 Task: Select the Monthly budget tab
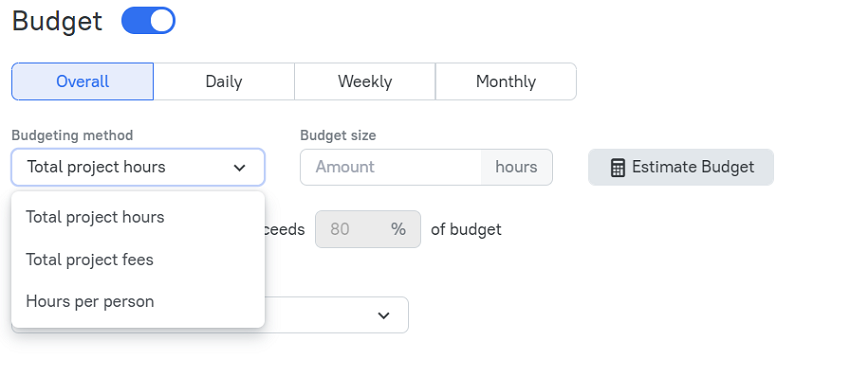(x=506, y=81)
